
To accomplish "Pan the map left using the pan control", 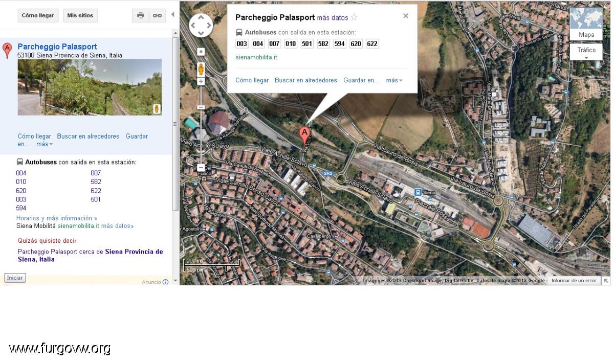I will coord(193,26).
